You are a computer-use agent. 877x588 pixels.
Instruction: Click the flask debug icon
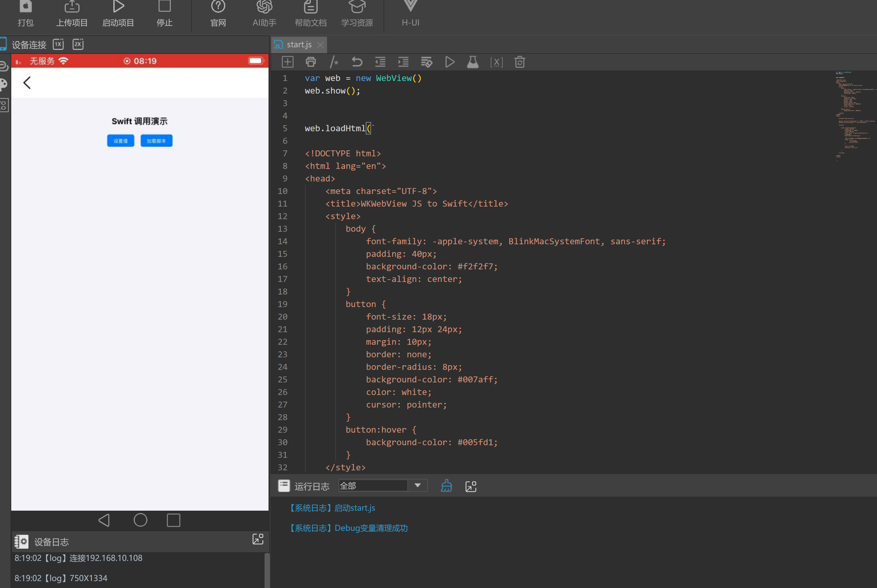pos(473,62)
